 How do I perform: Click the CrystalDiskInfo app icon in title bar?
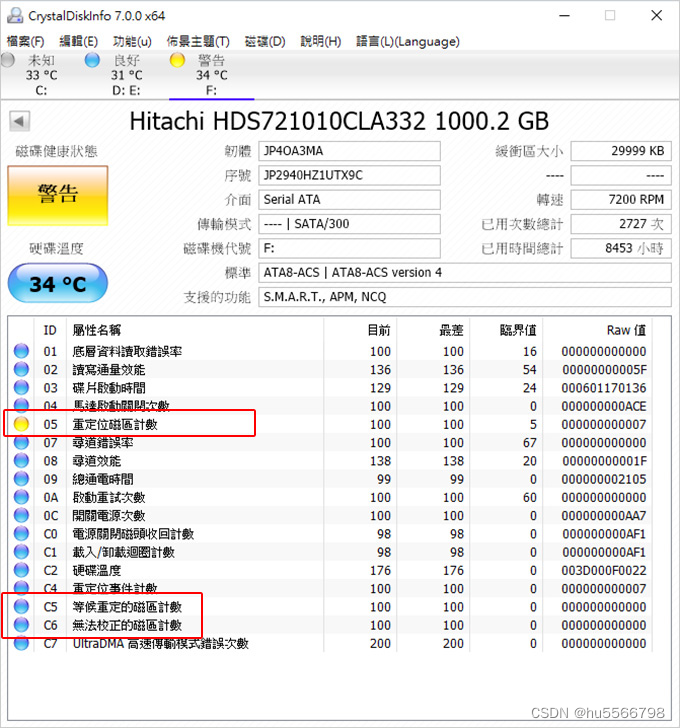tap(15, 15)
